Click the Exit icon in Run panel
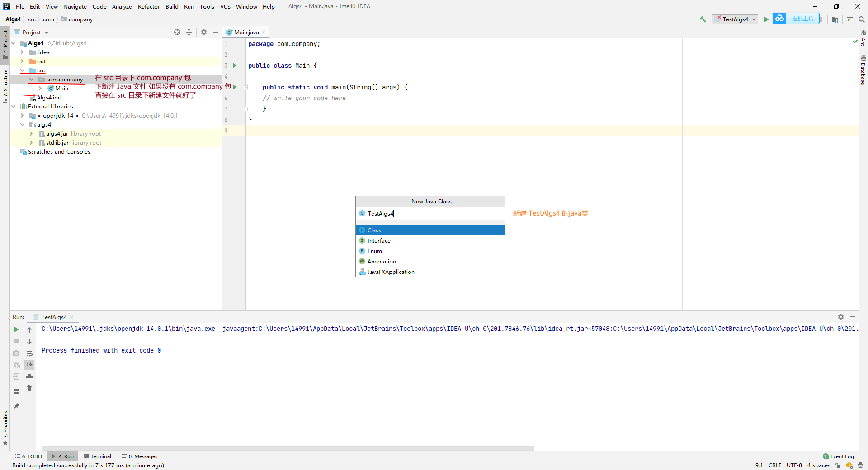This screenshot has height=470, width=868. (16, 376)
